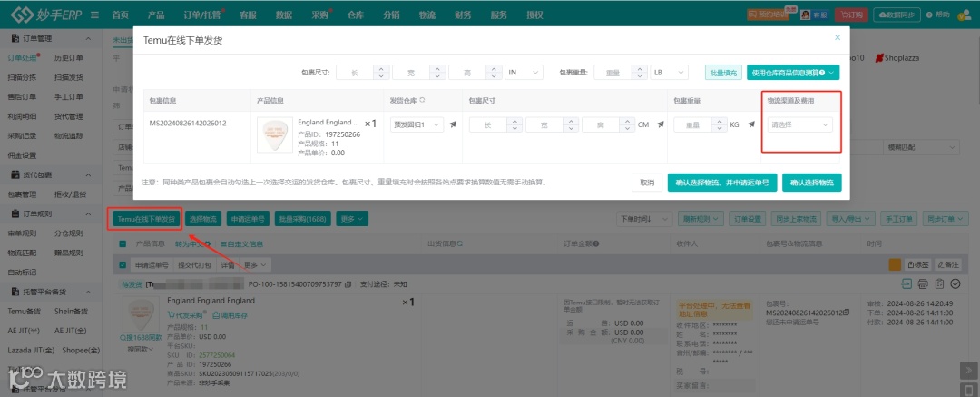Open 物流 in the top navigation
Screen dimensions: 980x397
(x=426, y=15)
